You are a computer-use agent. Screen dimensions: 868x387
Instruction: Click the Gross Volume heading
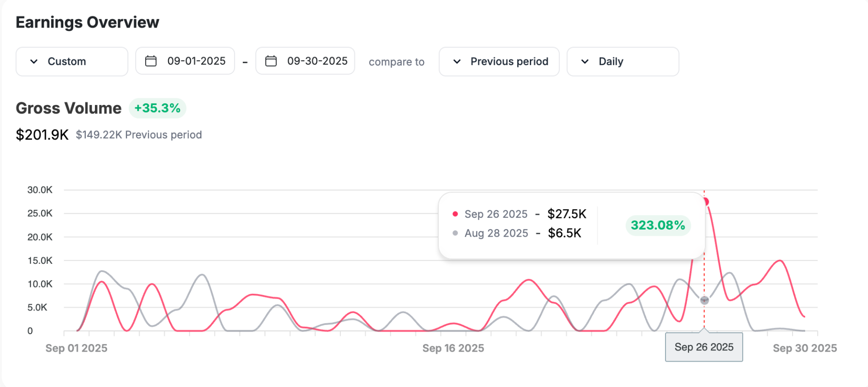[x=69, y=108]
